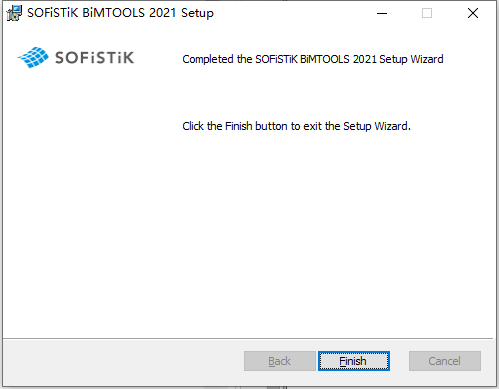
Task: Click the grey footer area left of Back
Action: [x=123, y=362]
